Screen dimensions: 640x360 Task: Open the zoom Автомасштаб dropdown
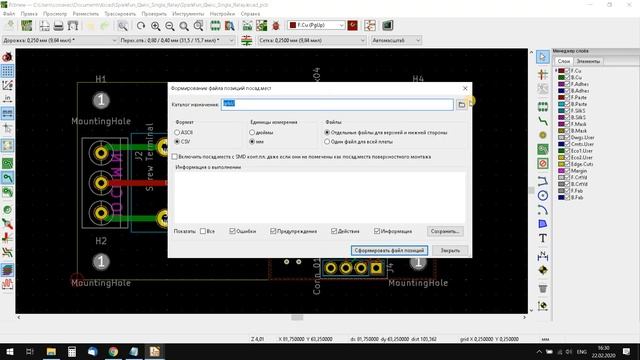pos(396,40)
